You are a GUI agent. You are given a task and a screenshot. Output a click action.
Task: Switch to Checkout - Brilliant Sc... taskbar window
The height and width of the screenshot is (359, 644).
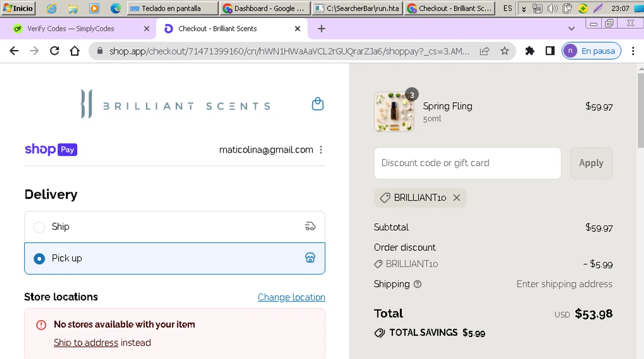coord(450,8)
